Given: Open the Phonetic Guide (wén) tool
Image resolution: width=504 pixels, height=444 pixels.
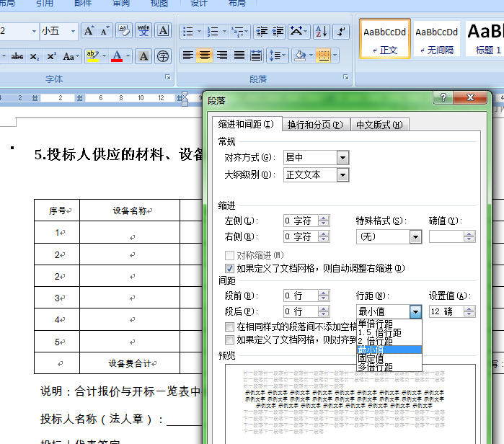Looking at the screenshot, I should pyautogui.click(x=143, y=31).
